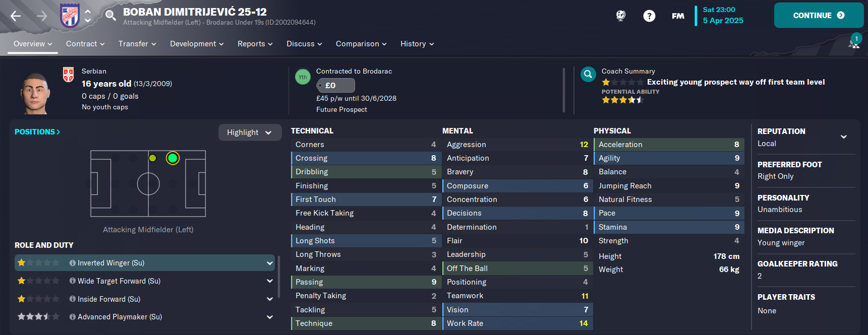The height and width of the screenshot is (335, 868).
Task: Open the Inverted Winger role info icon
Action: [73, 263]
